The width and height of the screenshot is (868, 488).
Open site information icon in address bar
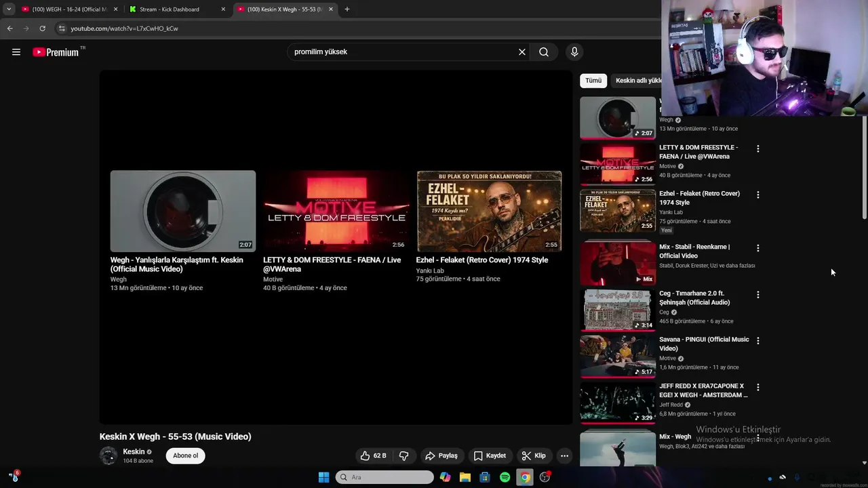tap(61, 28)
